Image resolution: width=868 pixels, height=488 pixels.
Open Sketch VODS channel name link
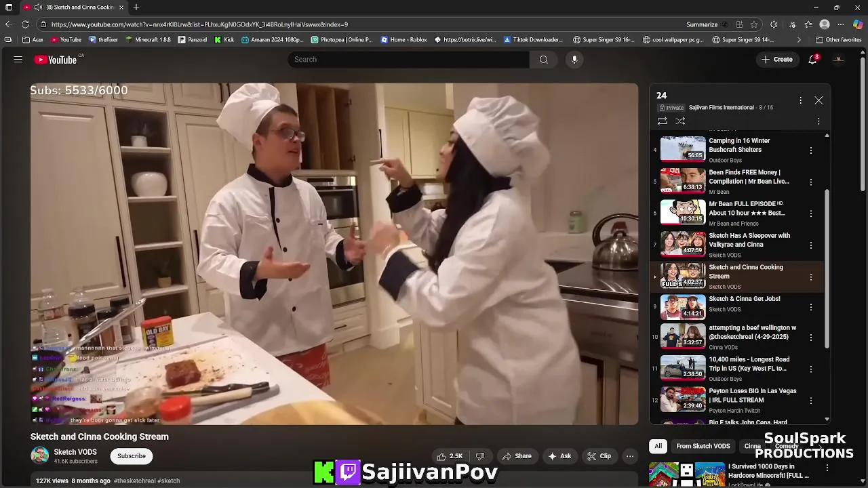75,452
